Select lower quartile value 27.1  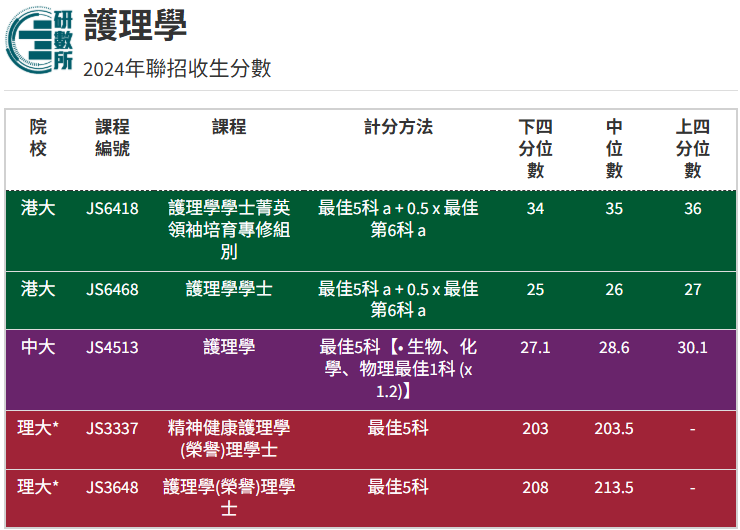[x=535, y=348]
